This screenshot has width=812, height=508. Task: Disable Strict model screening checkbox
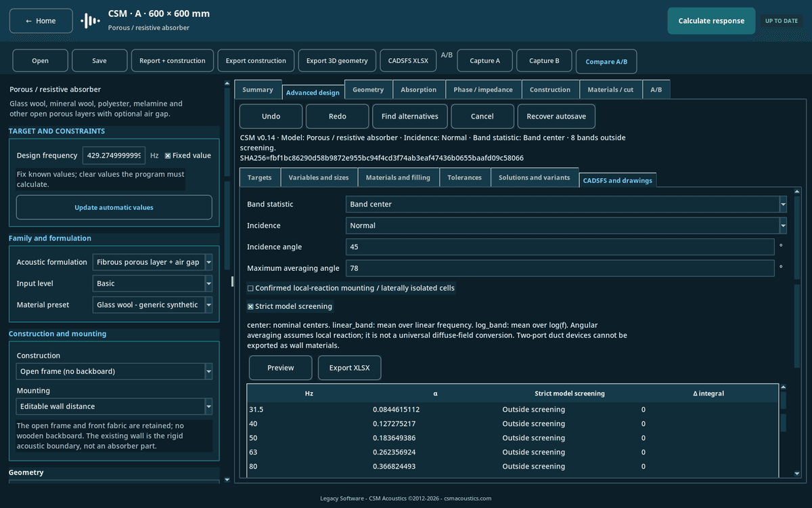[250, 307]
